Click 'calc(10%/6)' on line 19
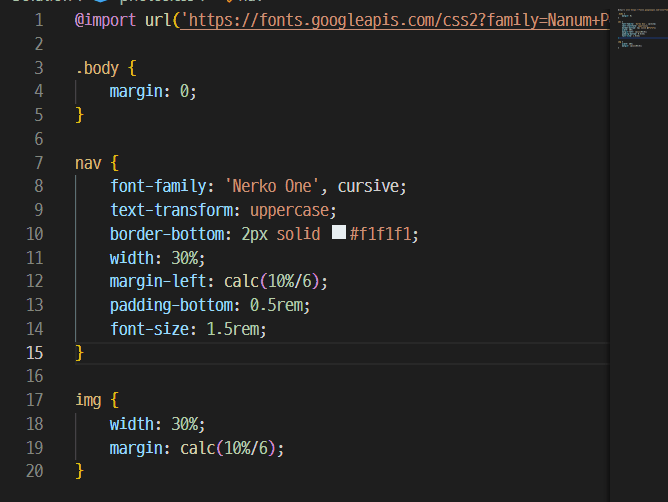668x502 pixels. (227, 448)
